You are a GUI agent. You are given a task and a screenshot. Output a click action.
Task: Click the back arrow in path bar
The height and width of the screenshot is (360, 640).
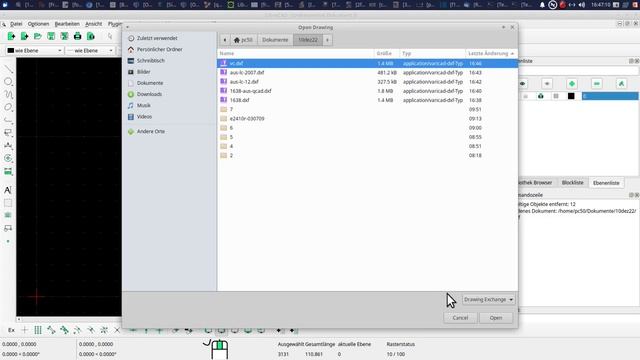tap(224, 40)
